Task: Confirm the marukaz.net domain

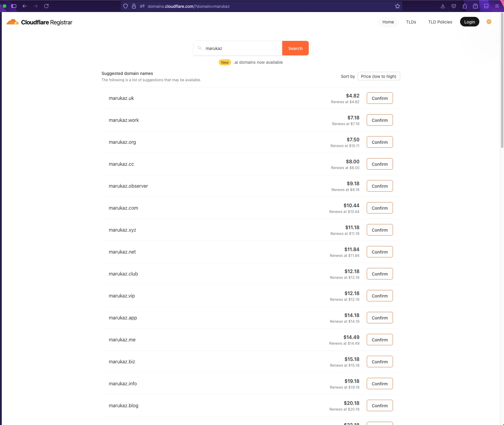Action: click(380, 252)
